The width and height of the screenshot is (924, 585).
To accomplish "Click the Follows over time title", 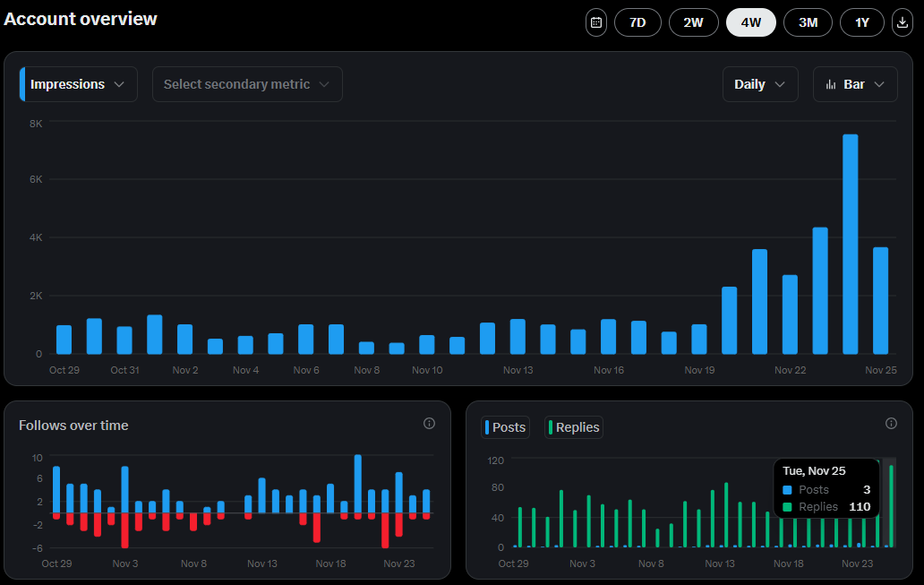I will pyautogui.click(x=73, y=426).
